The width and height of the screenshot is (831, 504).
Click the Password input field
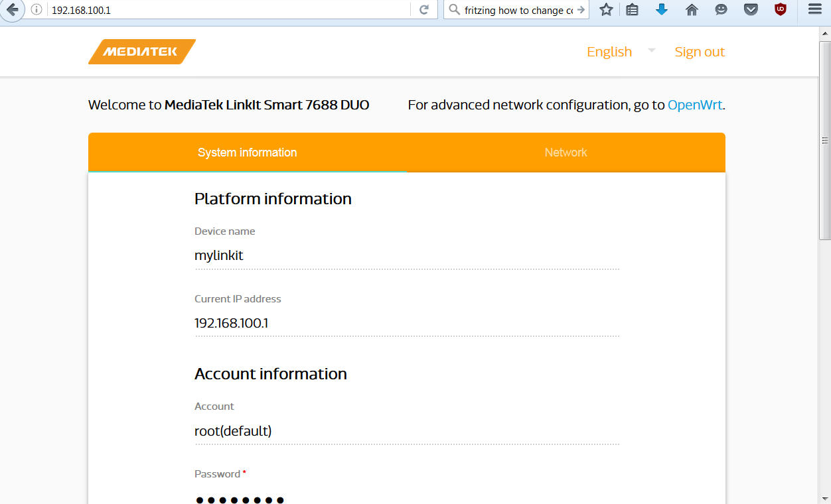pyautogui.click(x=406, y=499)
